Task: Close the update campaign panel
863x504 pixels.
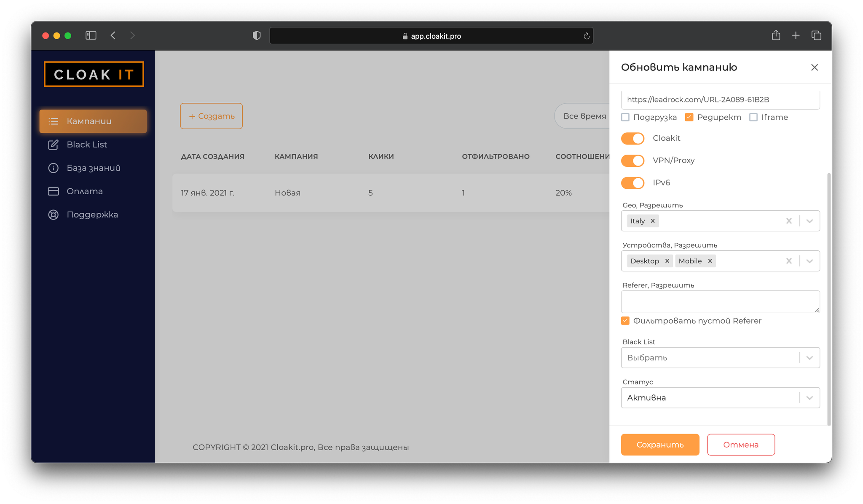Action: point(814,67)
